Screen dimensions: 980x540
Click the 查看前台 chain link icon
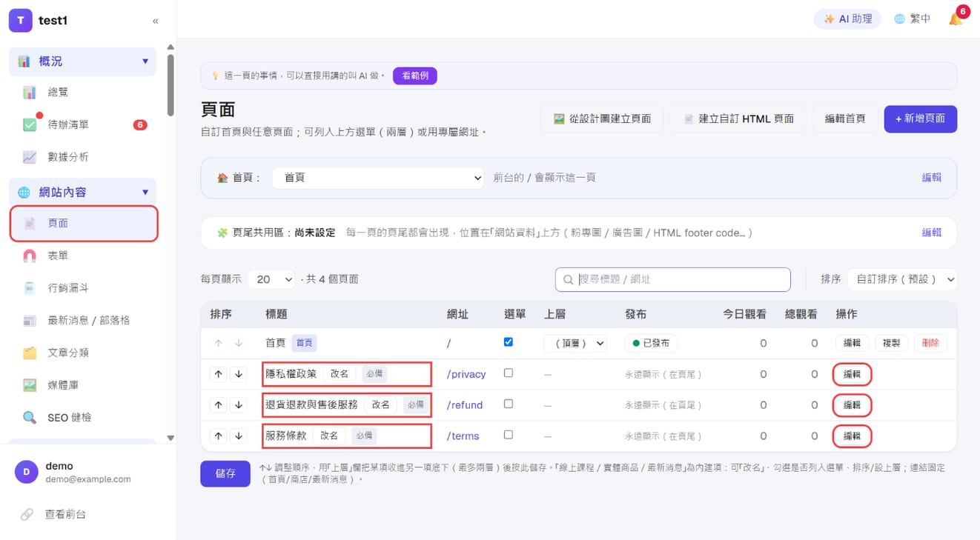click(x=27, y=514)
